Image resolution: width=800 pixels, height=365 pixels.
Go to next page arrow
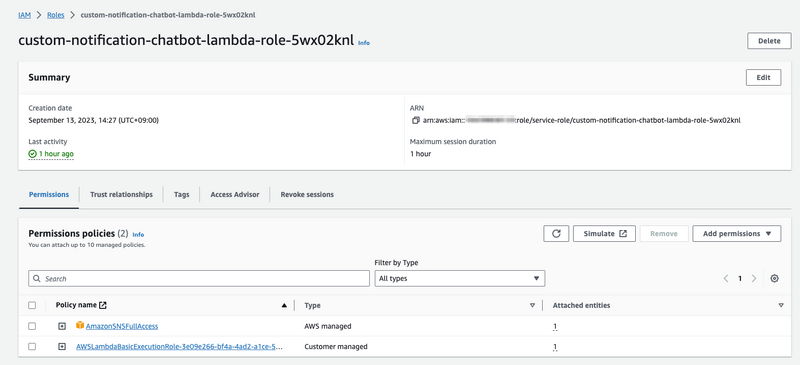click(754, 279)
